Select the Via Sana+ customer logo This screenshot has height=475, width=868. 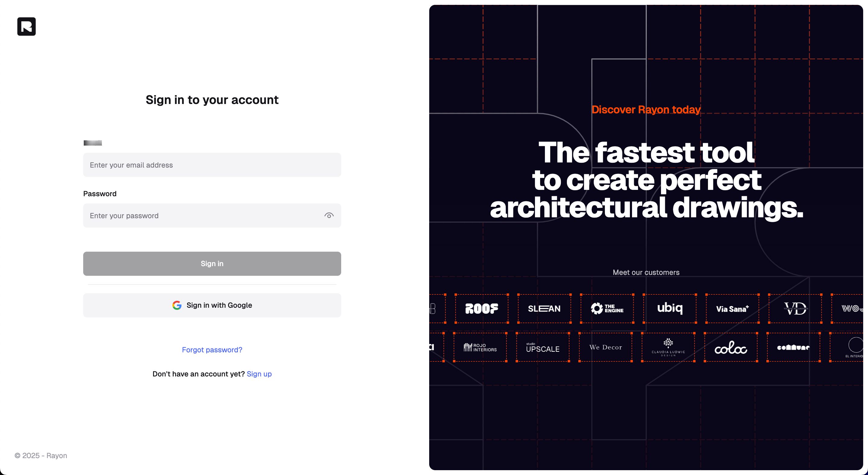click(732, 308)
